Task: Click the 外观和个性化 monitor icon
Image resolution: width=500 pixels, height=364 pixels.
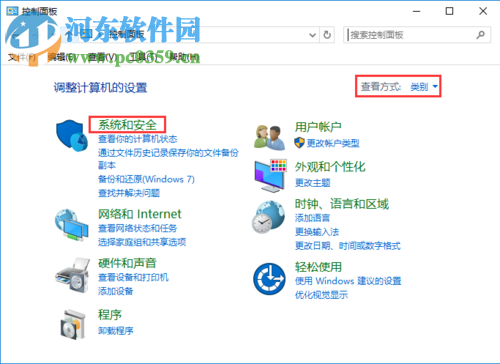Action: click(x=270, y=175)
